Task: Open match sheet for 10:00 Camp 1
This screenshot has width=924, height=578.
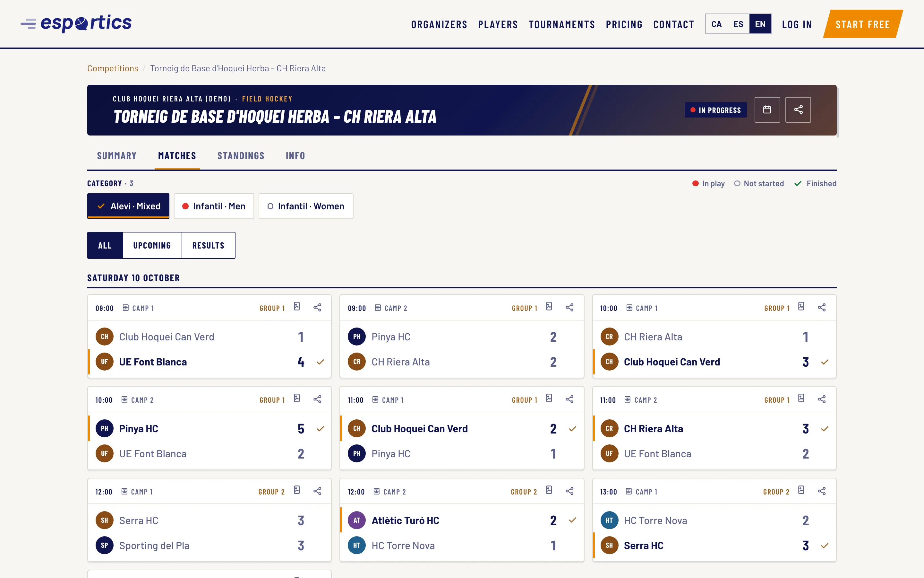Action: (801, 307)
